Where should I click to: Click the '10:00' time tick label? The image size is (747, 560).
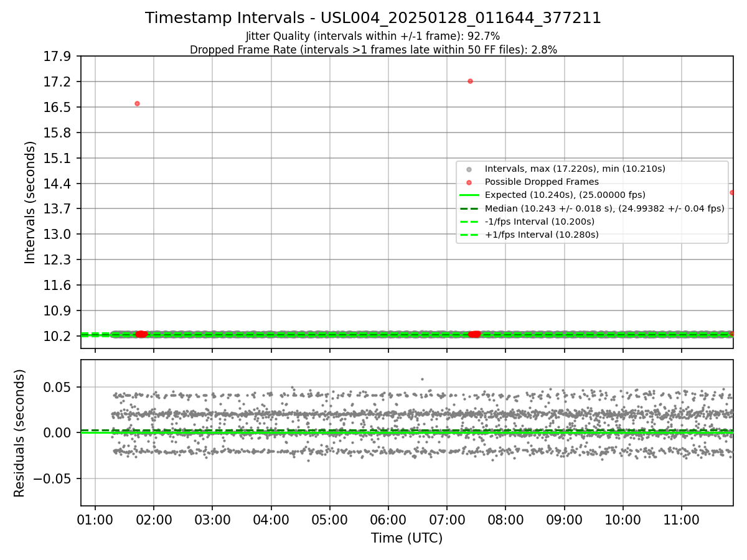[x=622, y=520]
